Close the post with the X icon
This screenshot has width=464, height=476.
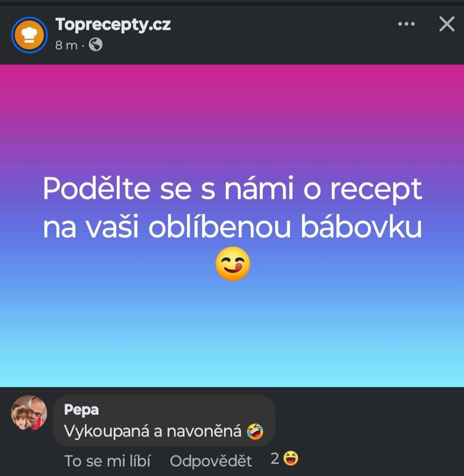click(x=447, y=24)
